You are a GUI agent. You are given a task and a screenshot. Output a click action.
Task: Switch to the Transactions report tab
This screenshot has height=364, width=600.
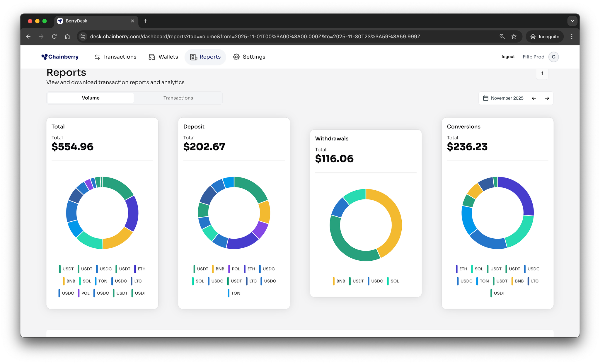pos(178,98)
